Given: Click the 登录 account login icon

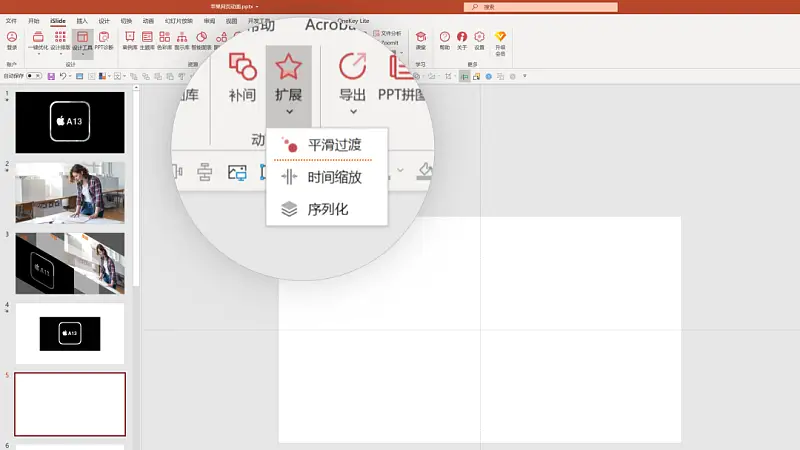Looking at the screenshot, I should click(12, 40).
